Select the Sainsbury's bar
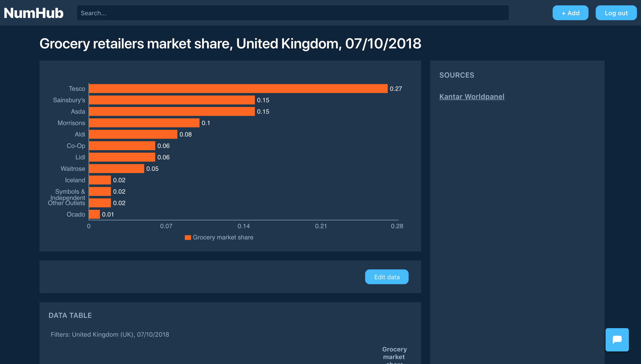641x364 pixels. click(172, 100)
